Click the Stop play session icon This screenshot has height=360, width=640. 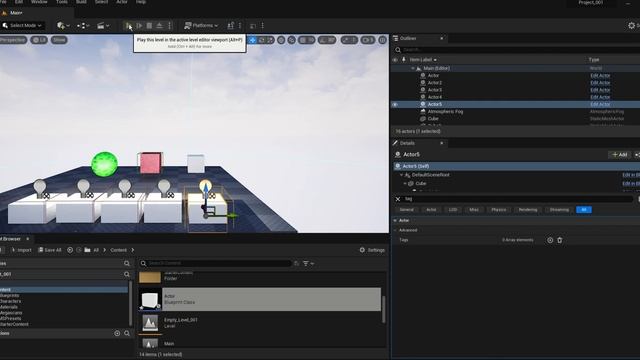pyautogui.click(x=149, y=26)
